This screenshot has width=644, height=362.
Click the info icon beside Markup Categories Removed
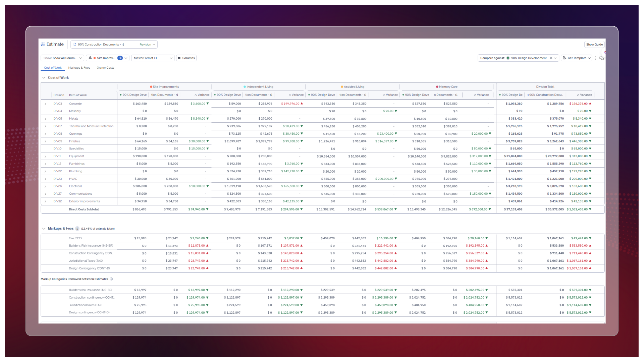[x=111, y=279]
